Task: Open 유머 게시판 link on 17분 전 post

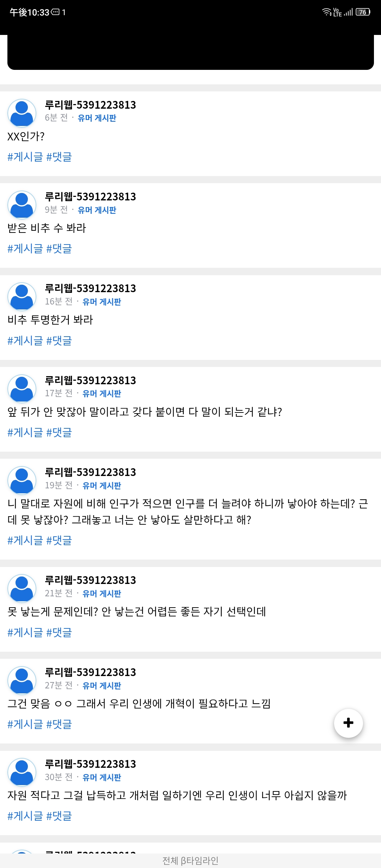Action: pyautogui.click(x=102, y=393)
